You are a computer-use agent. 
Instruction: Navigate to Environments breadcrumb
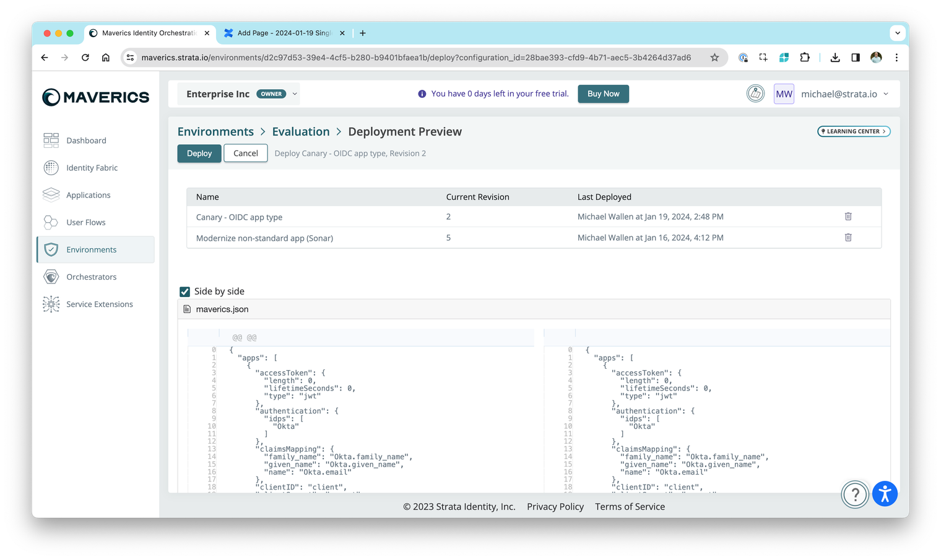click(215, 132)
